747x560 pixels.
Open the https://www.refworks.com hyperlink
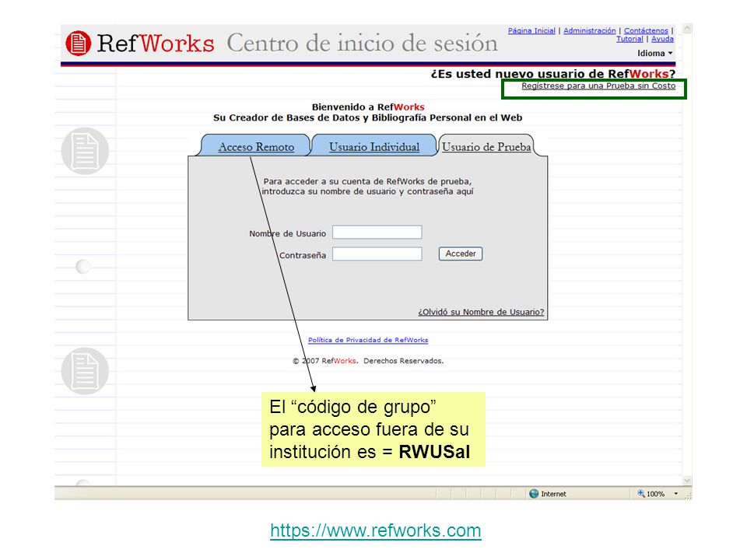click(375, 530)
